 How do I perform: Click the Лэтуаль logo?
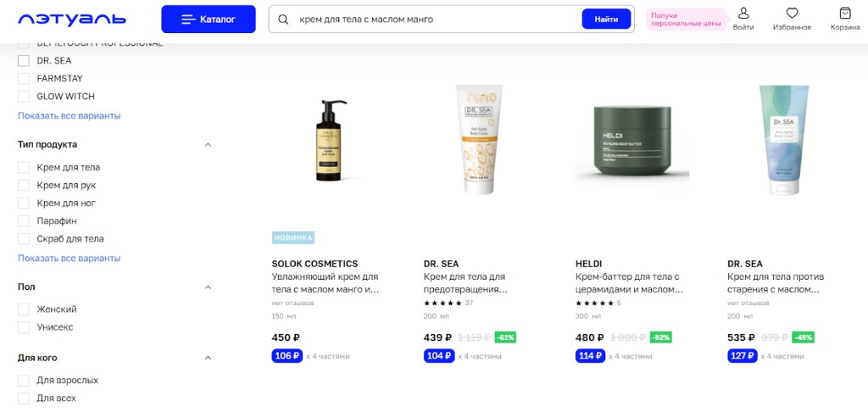(72, 19)
